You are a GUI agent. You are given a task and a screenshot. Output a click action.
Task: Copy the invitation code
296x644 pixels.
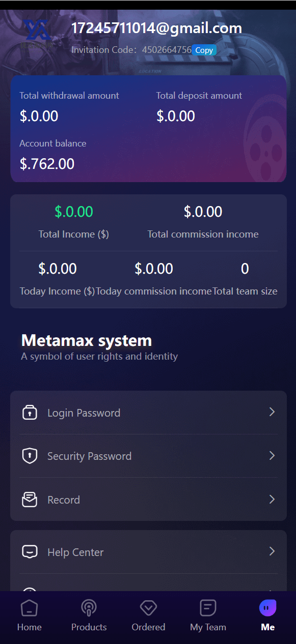point(204,50)
